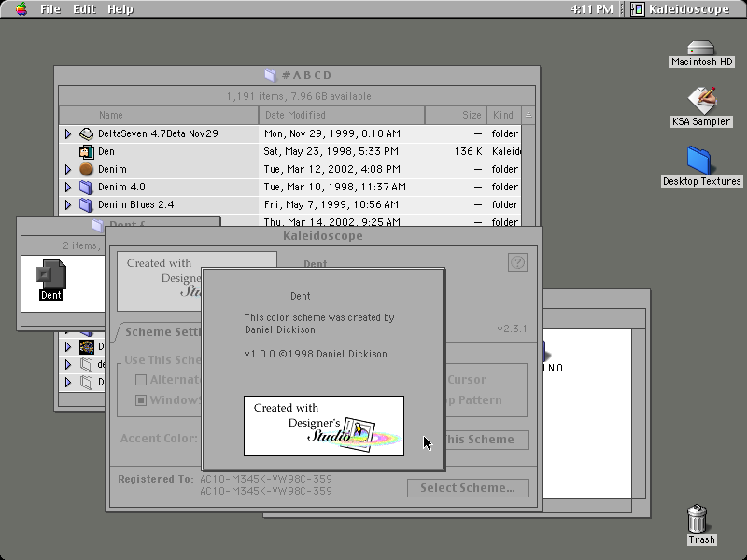Sort the list by the Name column
This screenshot has height=560, width=747.
159,115
